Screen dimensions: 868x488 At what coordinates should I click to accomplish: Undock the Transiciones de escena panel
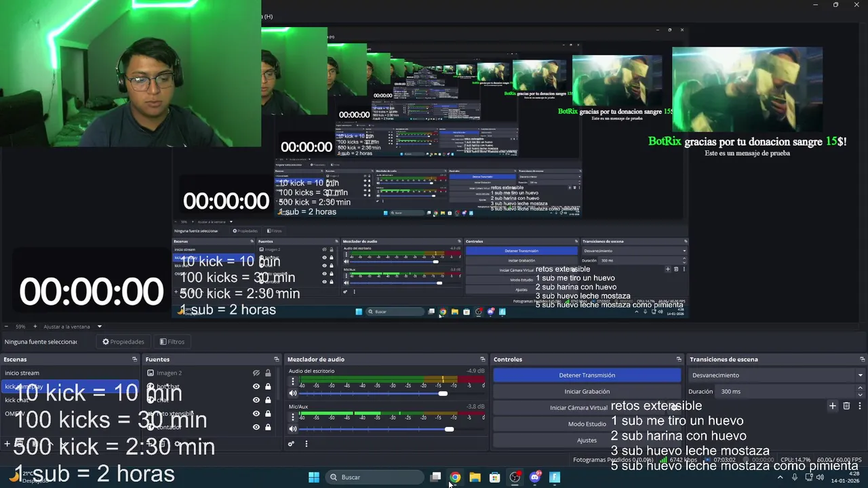coord(862,359)
